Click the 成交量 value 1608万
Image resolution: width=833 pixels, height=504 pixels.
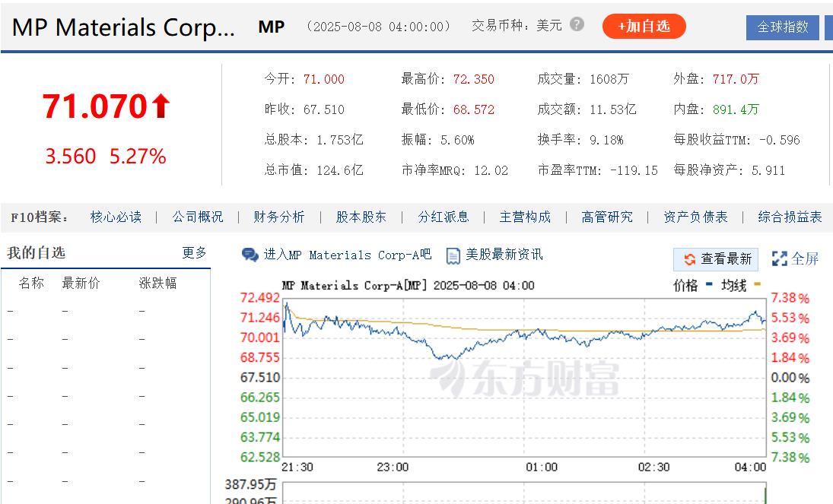[609, 79]
